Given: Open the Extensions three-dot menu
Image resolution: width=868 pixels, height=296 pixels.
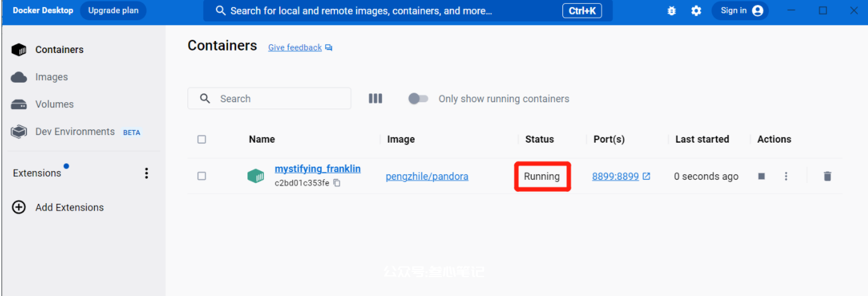Looking at the screenshot, I should click(146, 173).
